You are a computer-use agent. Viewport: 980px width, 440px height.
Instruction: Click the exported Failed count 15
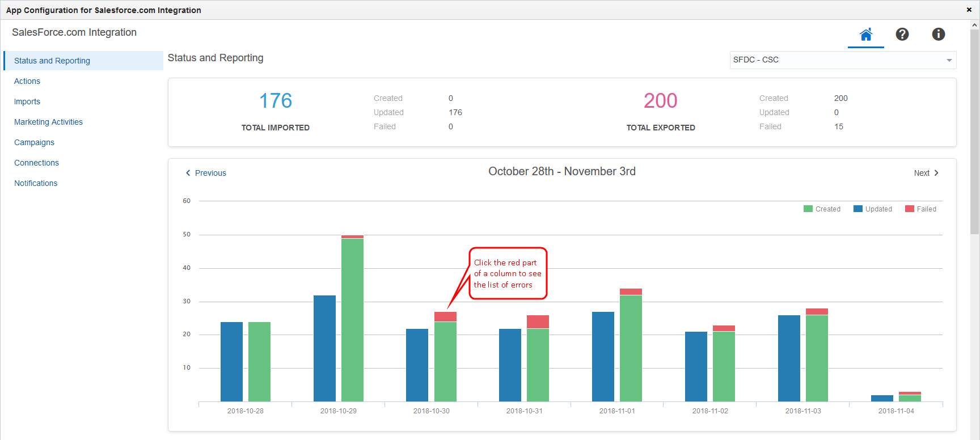pos(839,126)
